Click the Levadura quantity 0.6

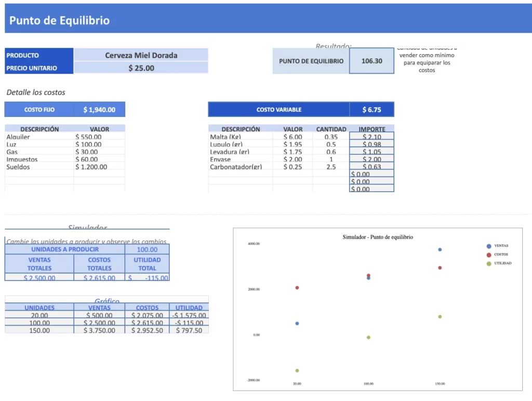[331, 152]
